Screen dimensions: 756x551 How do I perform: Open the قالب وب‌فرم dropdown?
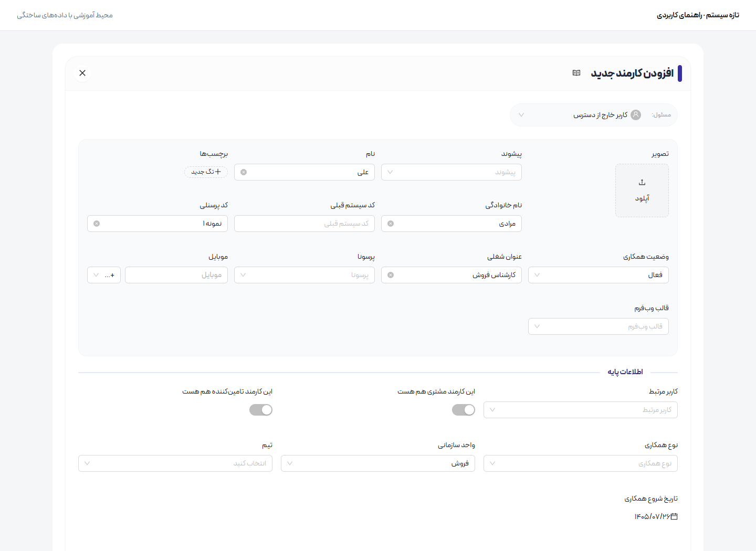pyautogui.click(x=598, y=326)
